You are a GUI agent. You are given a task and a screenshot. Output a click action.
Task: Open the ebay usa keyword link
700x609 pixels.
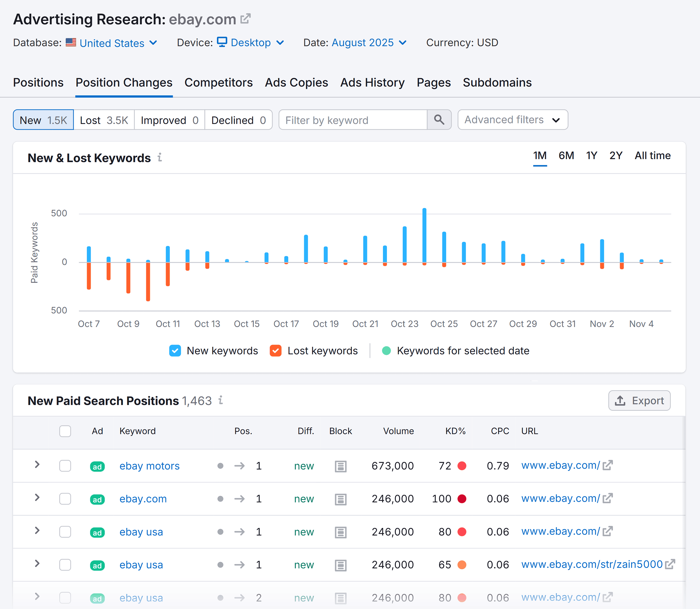click(141, 531)
